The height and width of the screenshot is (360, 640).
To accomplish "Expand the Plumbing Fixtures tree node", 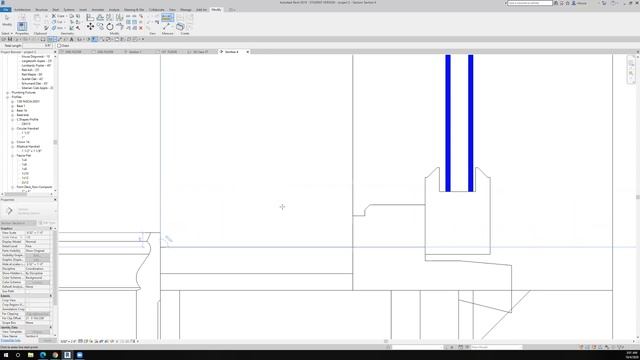I will tap(8, 93).
